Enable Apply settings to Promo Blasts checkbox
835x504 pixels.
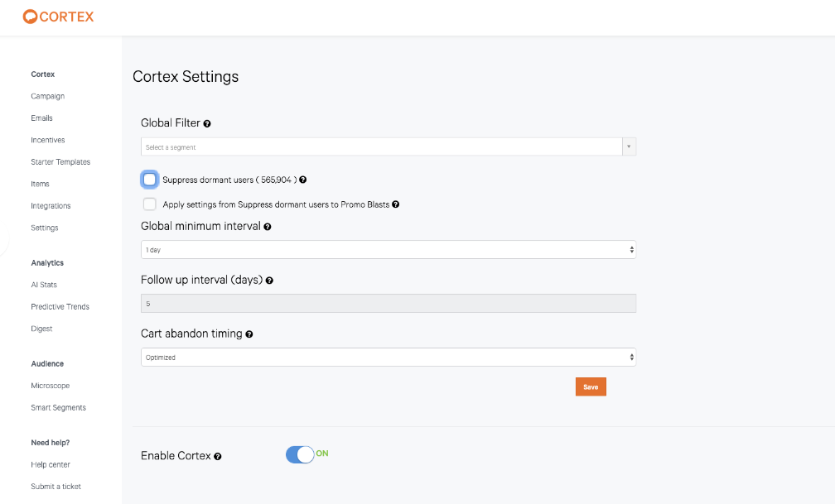(150, 204)
